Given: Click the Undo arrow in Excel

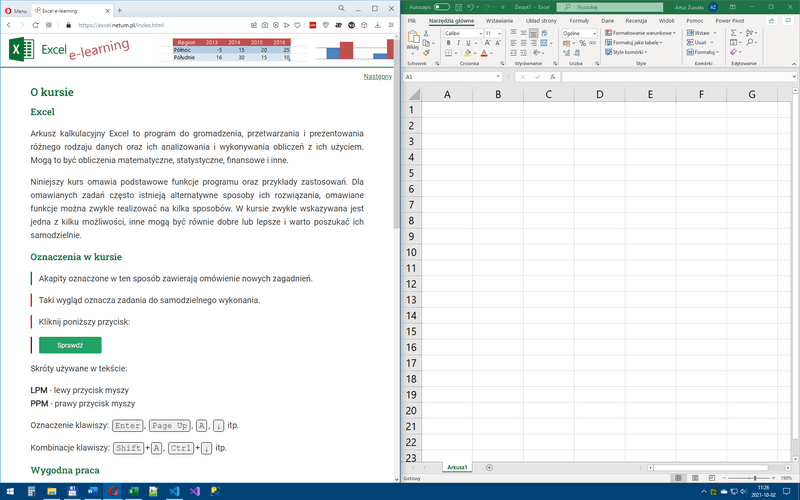Looking at the screenshot, I should 470,7.
